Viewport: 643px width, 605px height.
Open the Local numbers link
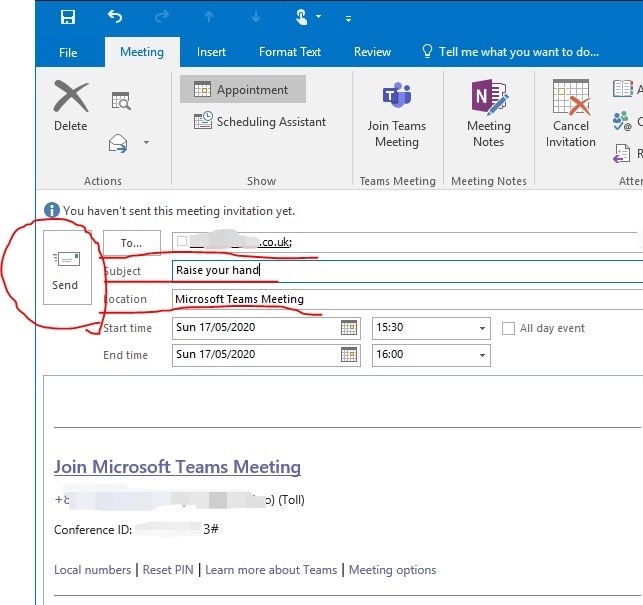tap(92, 570)
